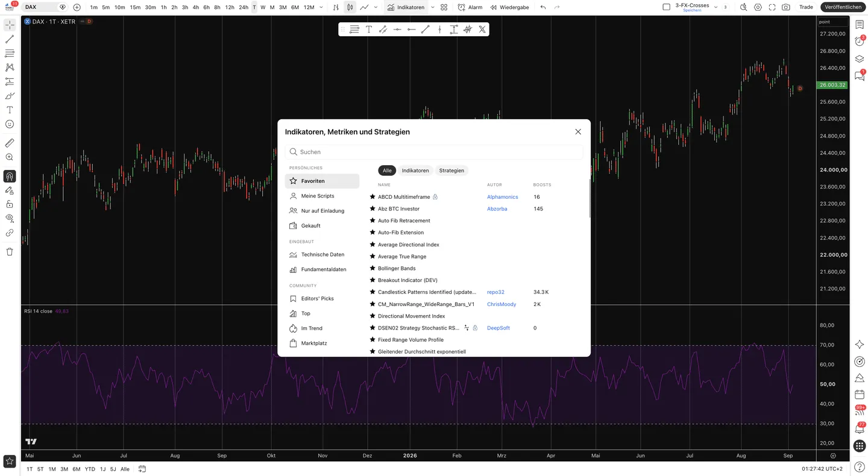Open indicator templates grid icon
The image size is (868, 476).
point(444,7)
